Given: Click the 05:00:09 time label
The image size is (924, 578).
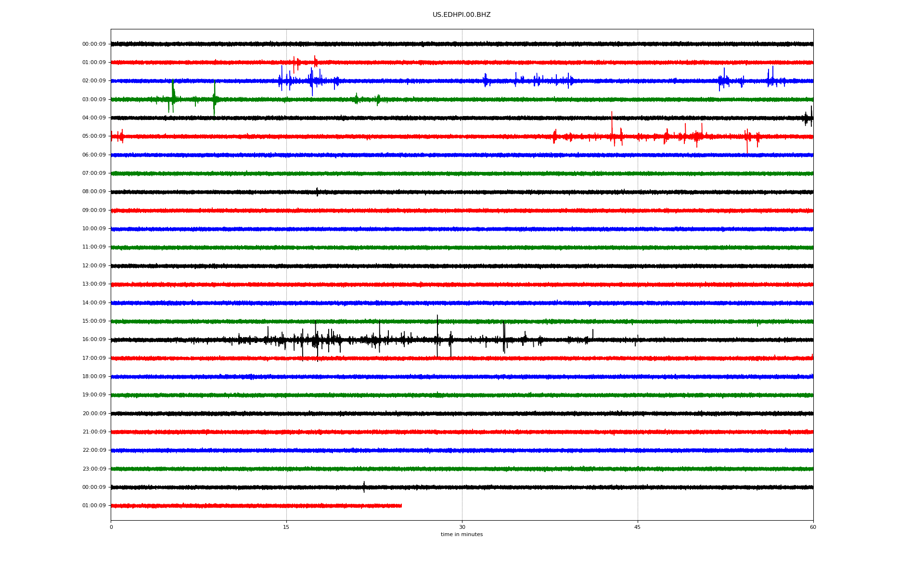Looking at the screenshot, I should click(94, 136).
